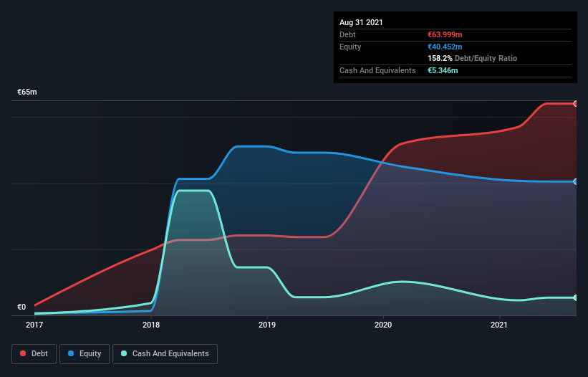The width and height of the screenshot is (588, 377).
Task: Click the €65m y-axis label
Action: coord(27,92)
